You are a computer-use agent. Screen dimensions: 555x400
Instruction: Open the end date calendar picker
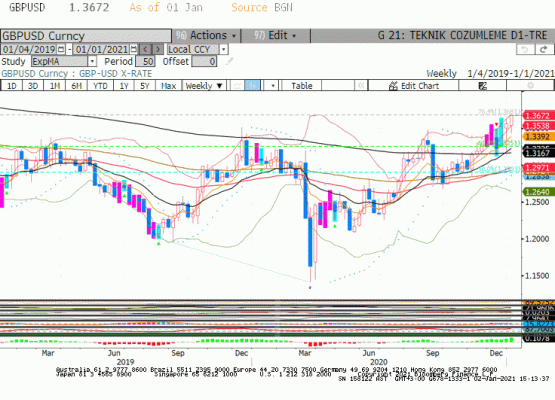tap(134, 49)
